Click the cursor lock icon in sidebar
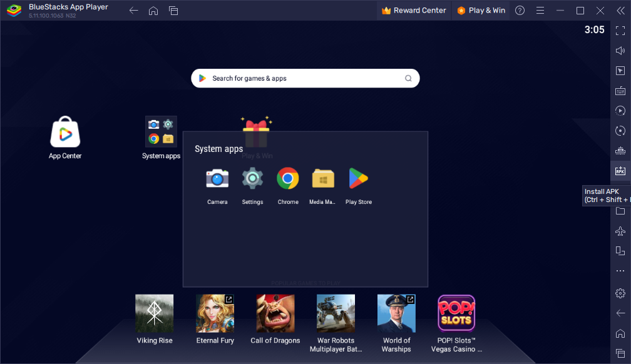This screenshot has height=364, width=631. tap(620, 71)
